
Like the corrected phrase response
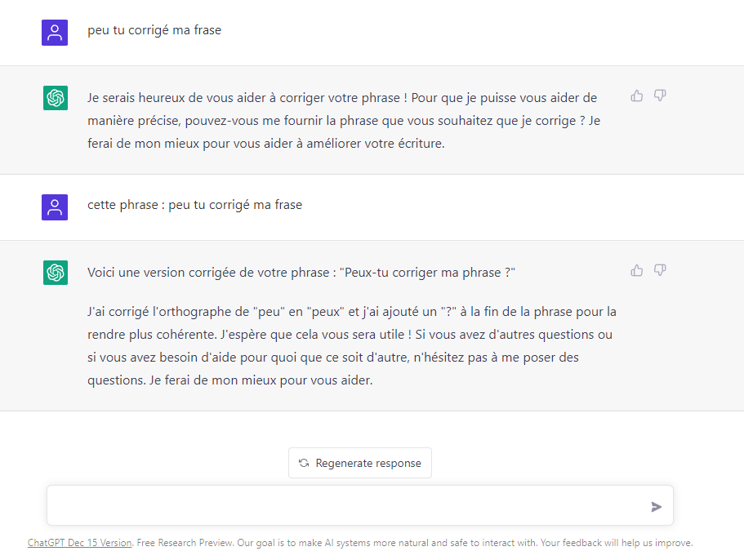click(637, 270)
